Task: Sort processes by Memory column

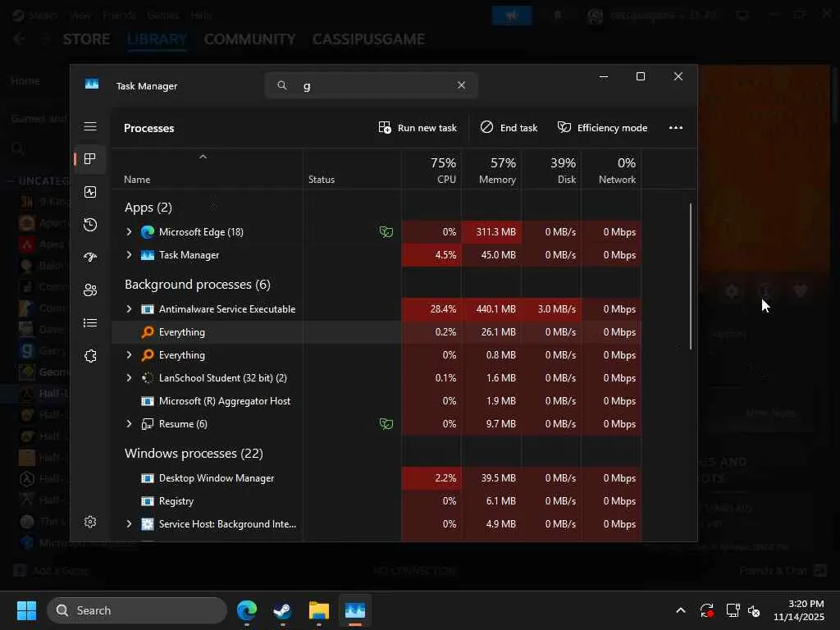Action: click(491, 171)
